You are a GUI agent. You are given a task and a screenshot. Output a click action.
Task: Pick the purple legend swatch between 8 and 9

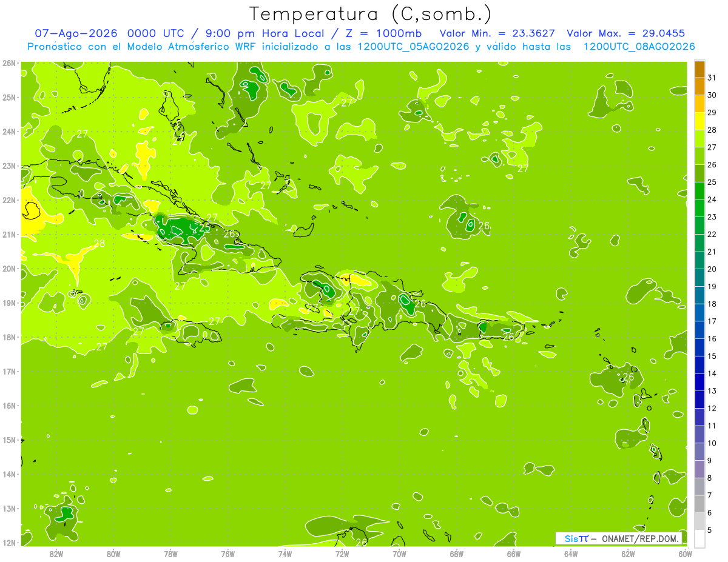[699, 469]
